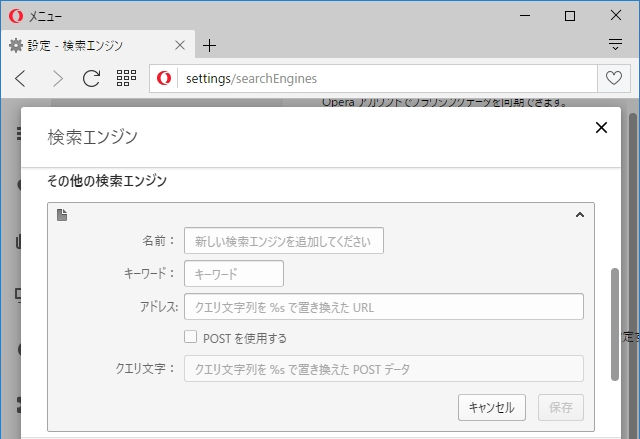Close the 検索エンジン dialog
Image resolution: width=640 pixels, height=439 pixels.
pyautogui.click(x=601, y=127)
